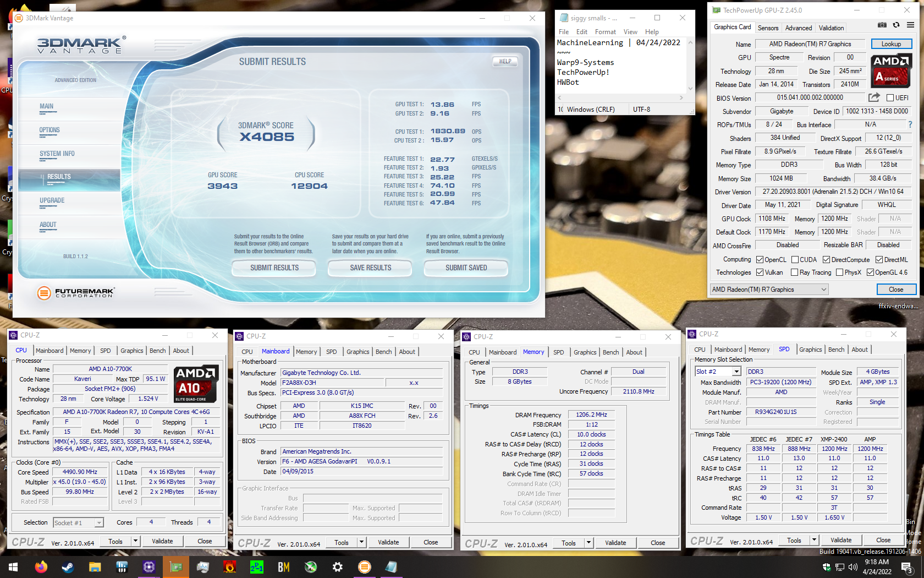Viewport: 924px width, 578px height.
Task: Toggle the PhysX checkbox
Action: (x=839, y=272)
